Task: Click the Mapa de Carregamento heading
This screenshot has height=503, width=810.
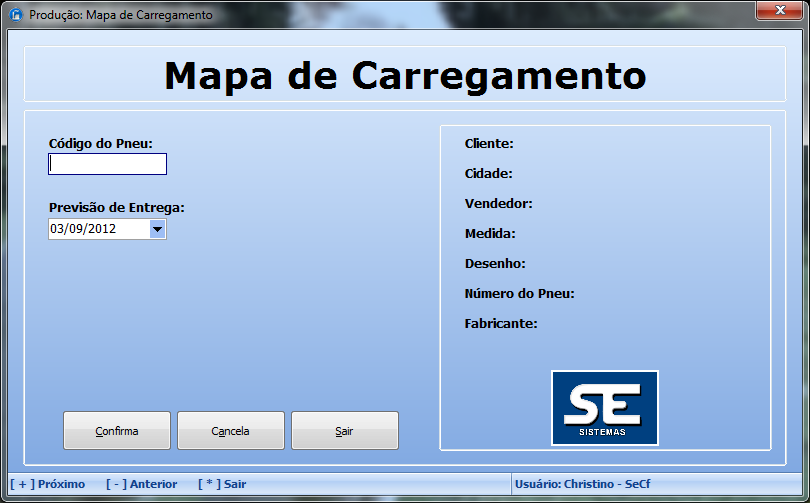Action: click(405, 75)
